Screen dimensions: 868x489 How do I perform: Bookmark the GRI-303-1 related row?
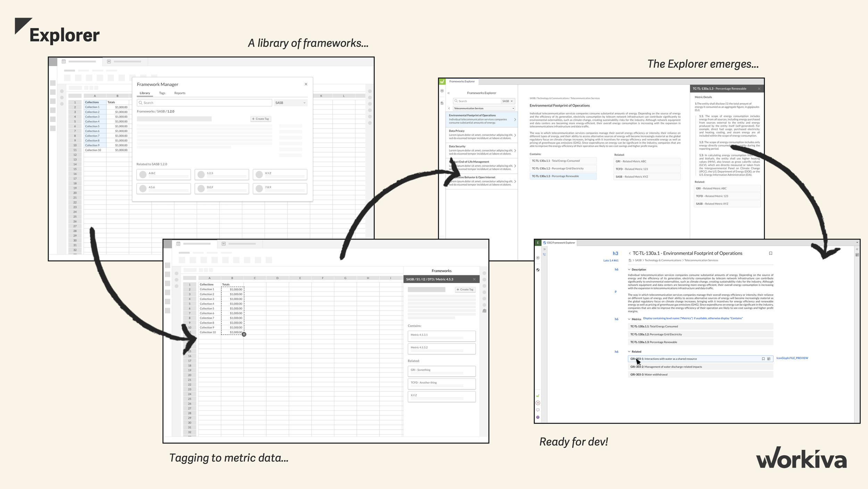(763, 359)
